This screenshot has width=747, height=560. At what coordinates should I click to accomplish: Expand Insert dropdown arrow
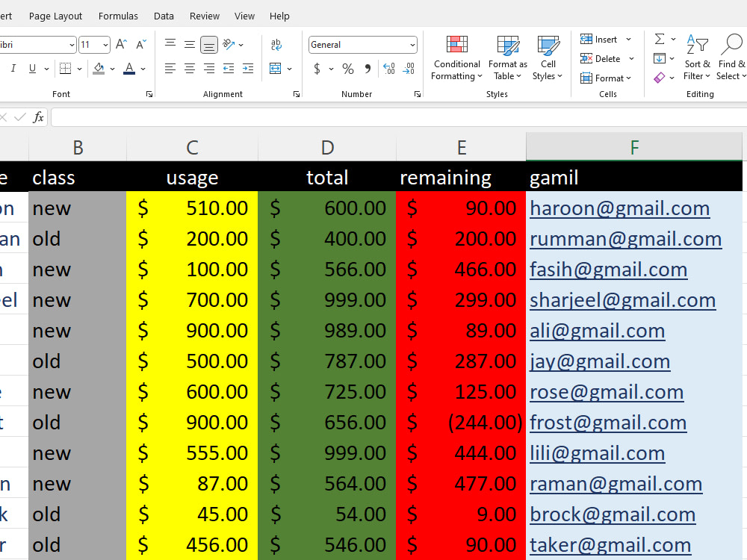tap(629, 39)
